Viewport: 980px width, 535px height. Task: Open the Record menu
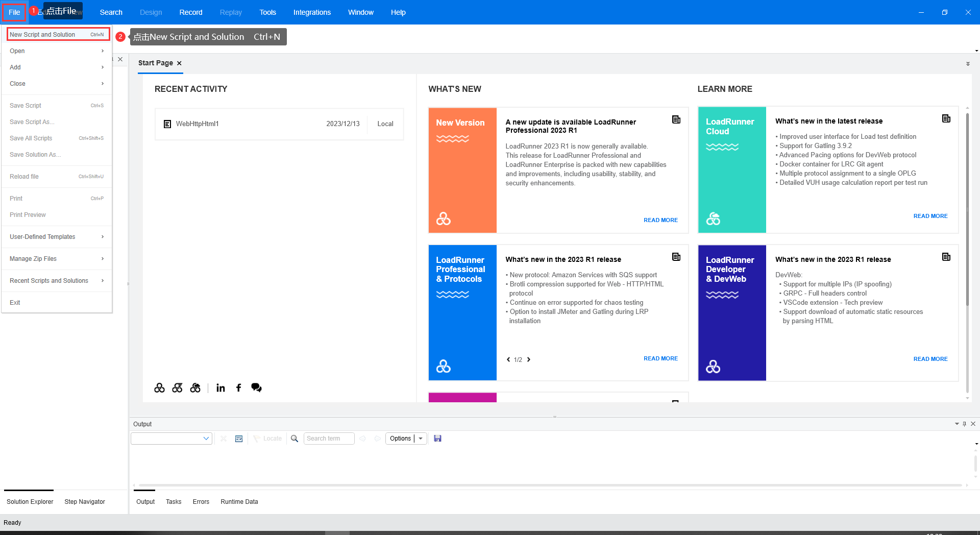(x=191, y=12)
